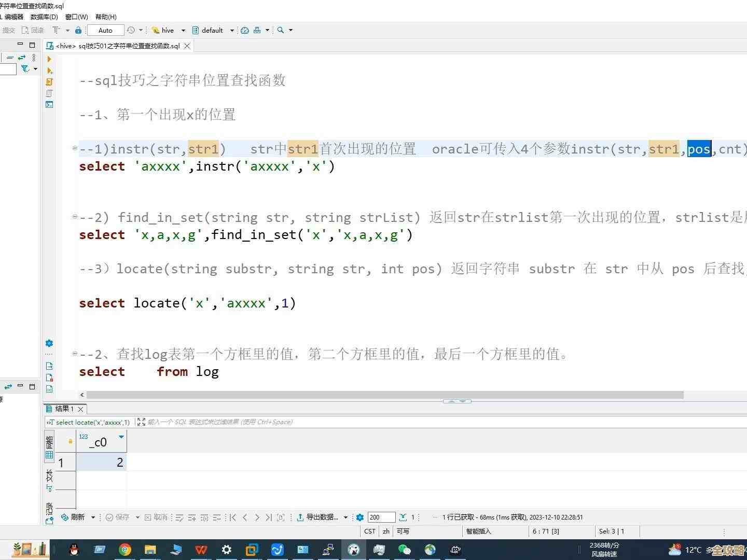Open the hive connection dropdown
The image size is (747, 560).
point(184,30)
